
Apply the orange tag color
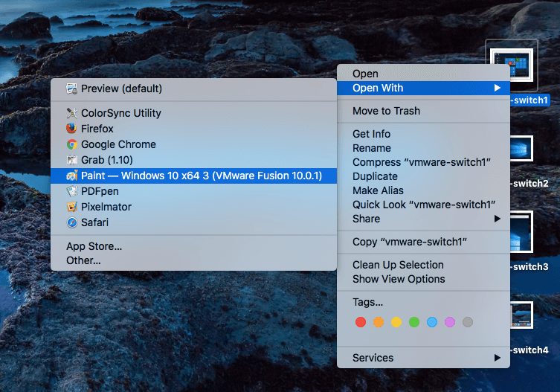(x=379, y=322)
